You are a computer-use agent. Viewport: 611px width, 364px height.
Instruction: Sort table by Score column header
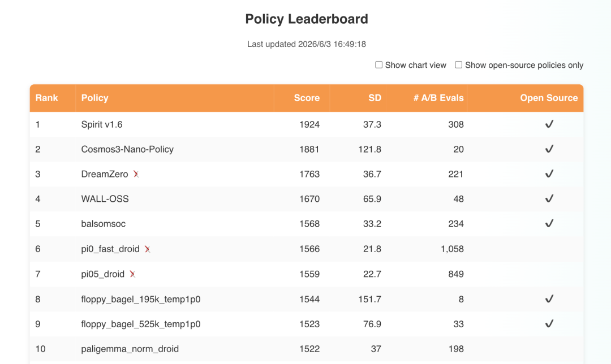(307, 98)
